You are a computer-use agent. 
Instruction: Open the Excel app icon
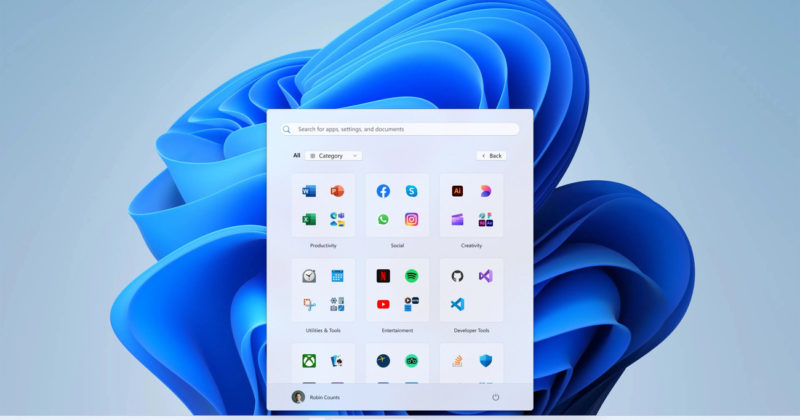[309, 219]
